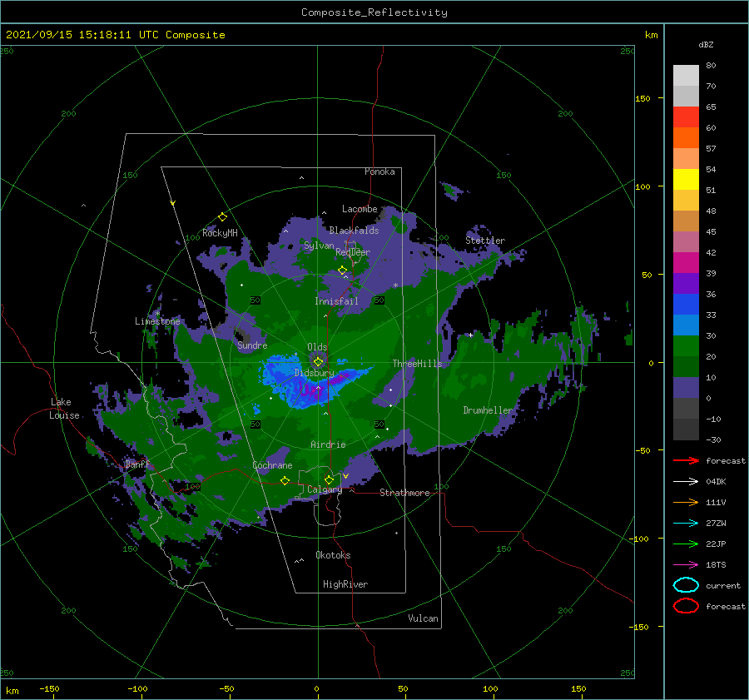The height and width of the screenshot is (700, 749).
Task: Pick the yellow 54-51 dBZ swatch
Action: pyautogui.click(x=686, y=179)
